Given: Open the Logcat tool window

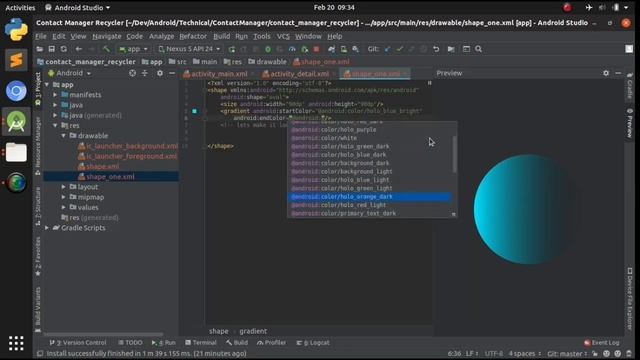Looking at the screenshot, I should (x=313, y=343).
